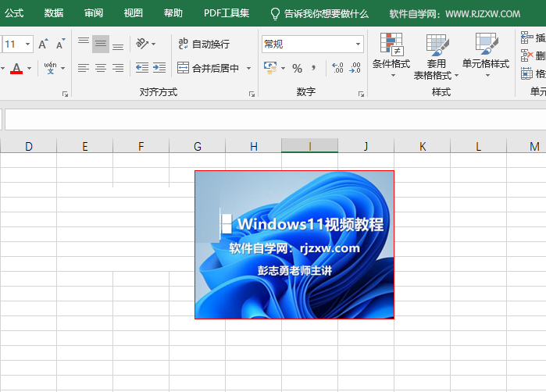Open the PDF工具集 ribbon tab
This screenshot has height=392, width=546.
point(227,13)
